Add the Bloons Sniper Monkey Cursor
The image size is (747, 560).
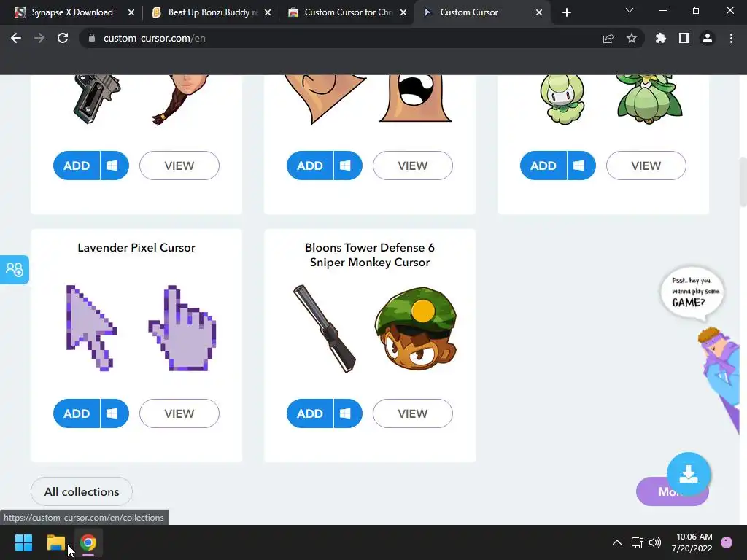tap(310, 413)
